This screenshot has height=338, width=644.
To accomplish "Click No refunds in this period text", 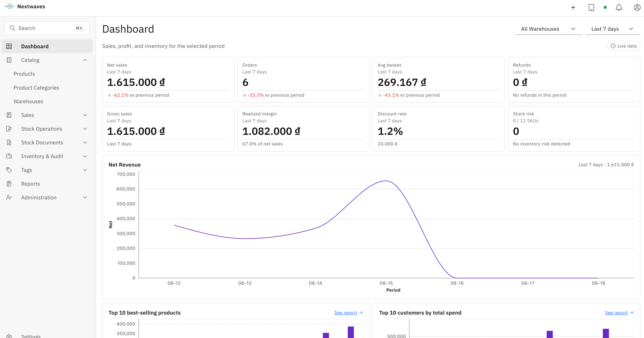I will pyautogui.click(x=540, y=95).
